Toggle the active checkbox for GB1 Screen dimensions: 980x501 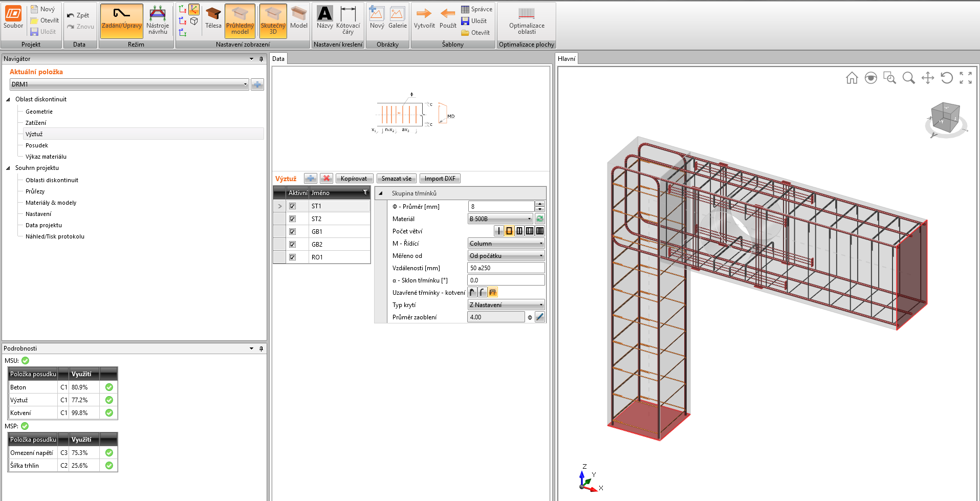[x=292, y=232]
